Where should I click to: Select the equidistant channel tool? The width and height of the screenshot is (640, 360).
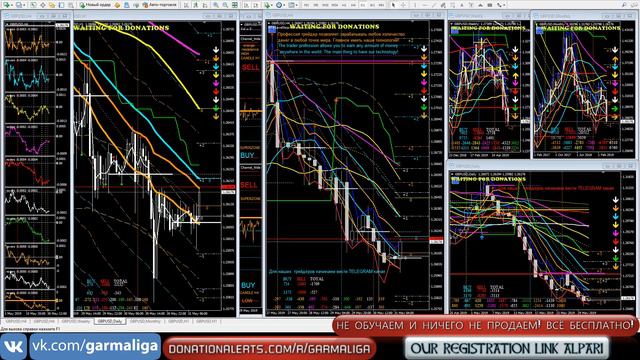click(443, 5)
